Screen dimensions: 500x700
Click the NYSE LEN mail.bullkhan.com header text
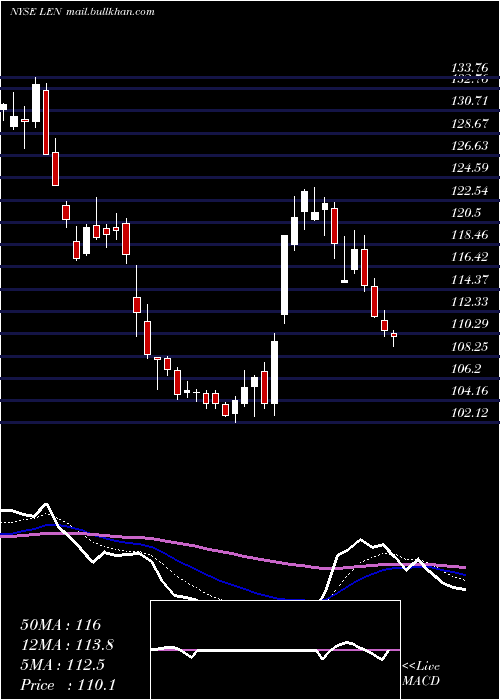click(82, 12)
